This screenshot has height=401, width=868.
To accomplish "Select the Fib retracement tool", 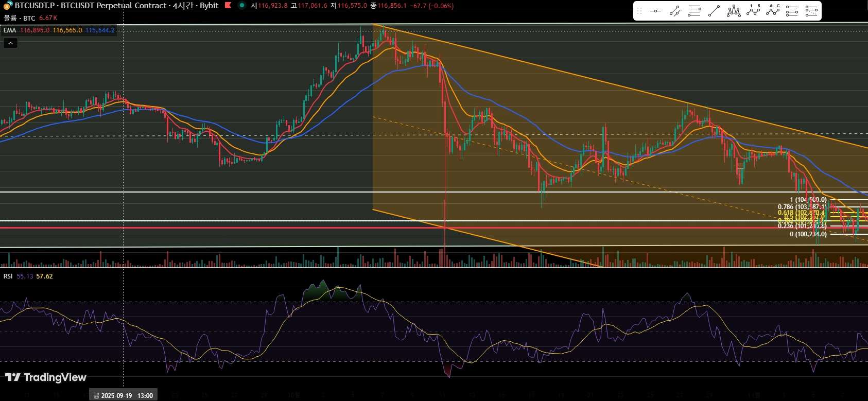I will coord(695,11).
